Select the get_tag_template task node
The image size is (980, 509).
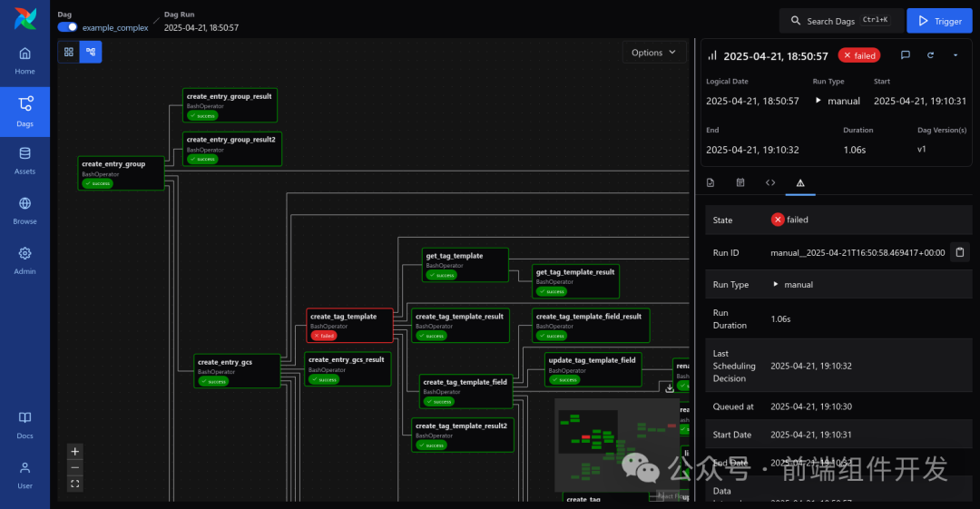pyautogui.click(x=465, y=265)
